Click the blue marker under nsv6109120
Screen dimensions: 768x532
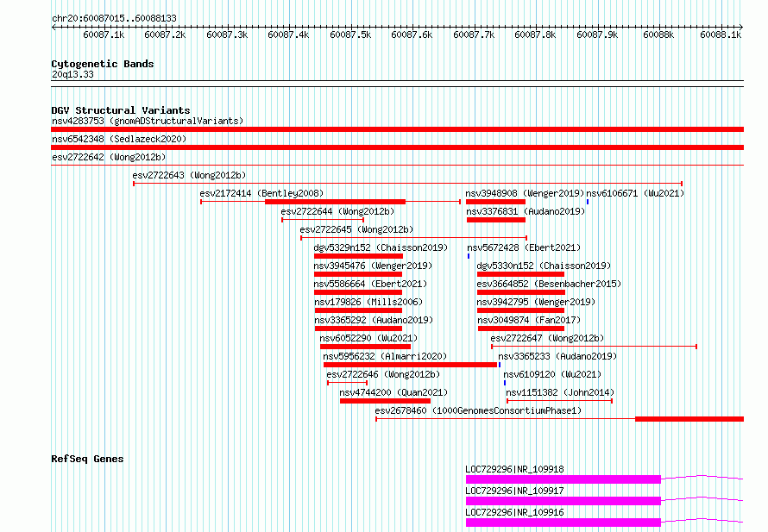coord(505,383)
